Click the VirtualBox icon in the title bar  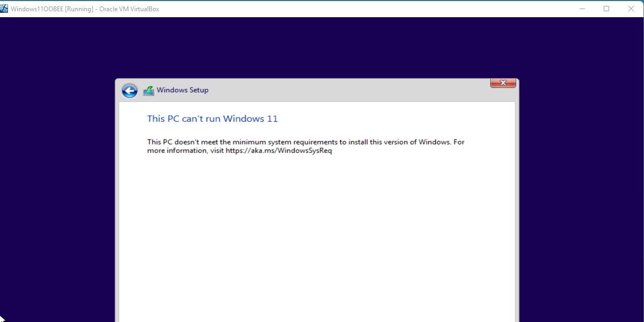(5, 9)
